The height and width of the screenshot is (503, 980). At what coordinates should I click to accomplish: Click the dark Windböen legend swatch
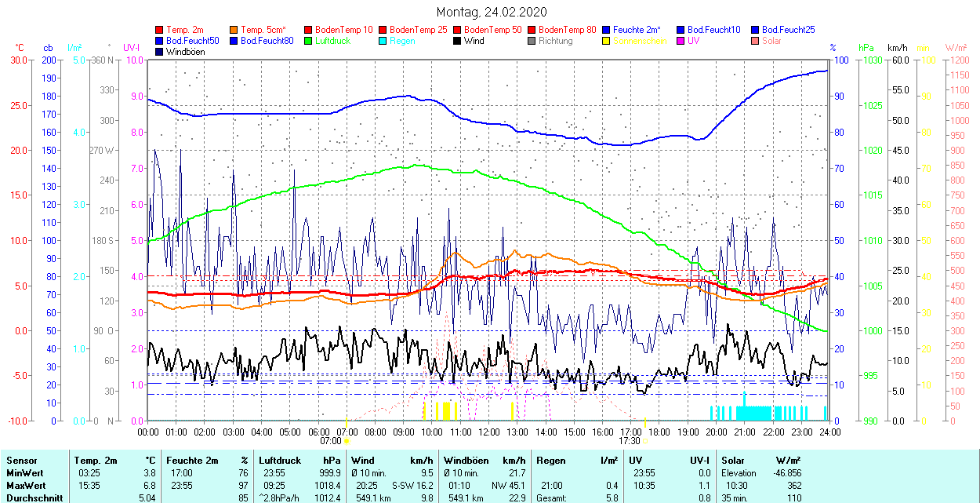pos(160,52)
